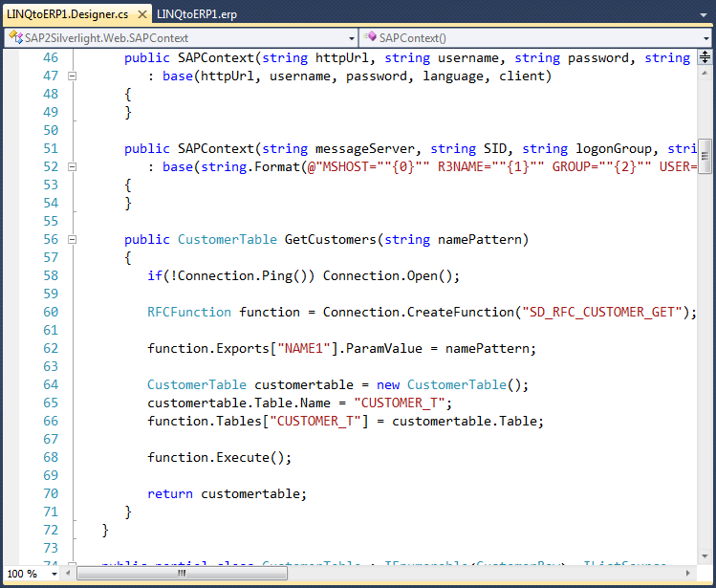Open SAPContext() members dropdown

pos(705,38)
